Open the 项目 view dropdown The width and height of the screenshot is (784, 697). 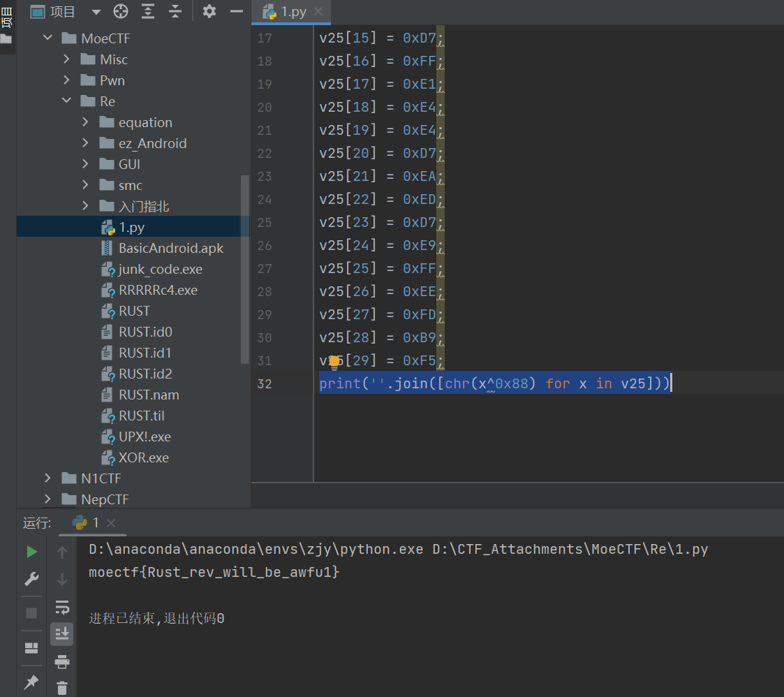(x=96, y=12)
